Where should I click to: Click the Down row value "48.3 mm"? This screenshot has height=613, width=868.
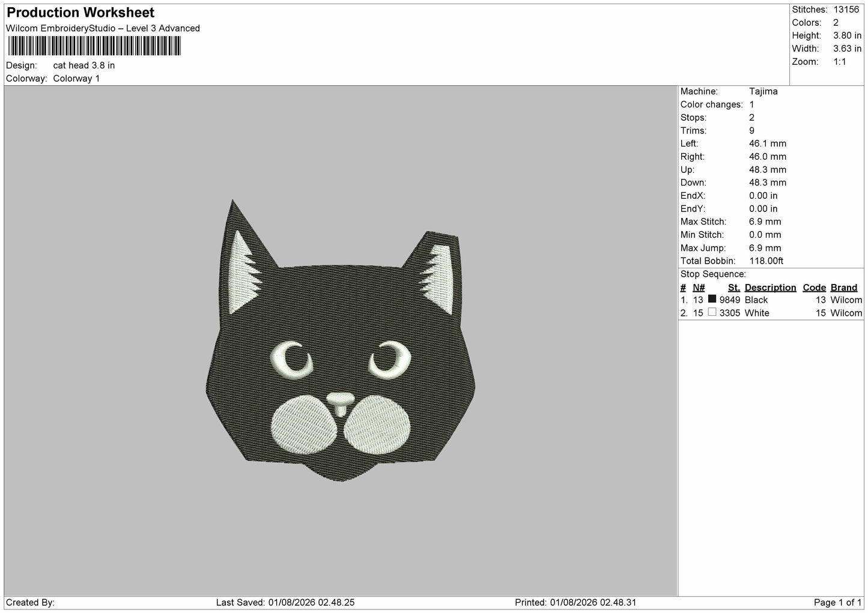pos(768,183)
